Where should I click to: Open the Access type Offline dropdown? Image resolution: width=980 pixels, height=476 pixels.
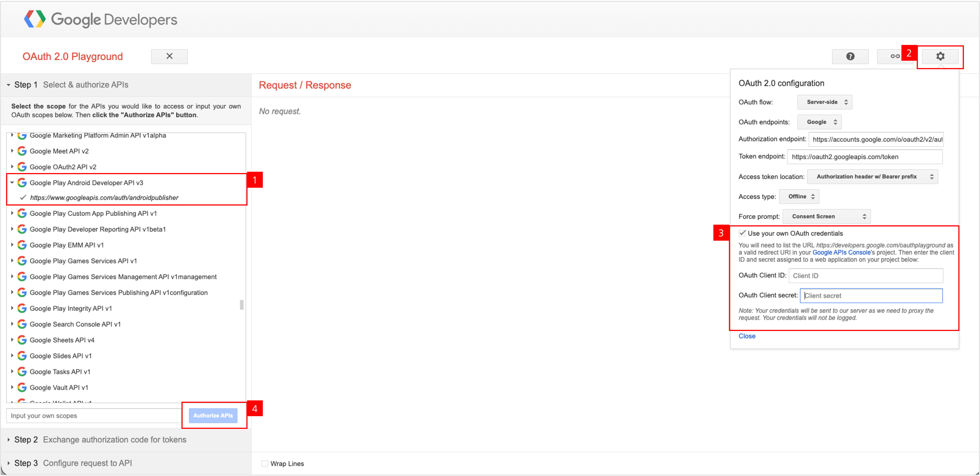coord(799,196)
